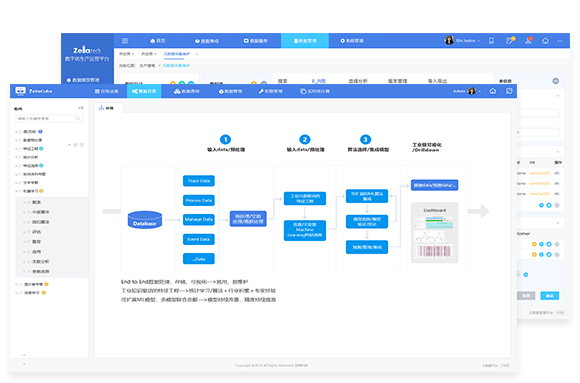Image resolution: width=580 pixels, height=383 pixels.
Task: Switch to the wrench icon menu tab
Action: 270,91
